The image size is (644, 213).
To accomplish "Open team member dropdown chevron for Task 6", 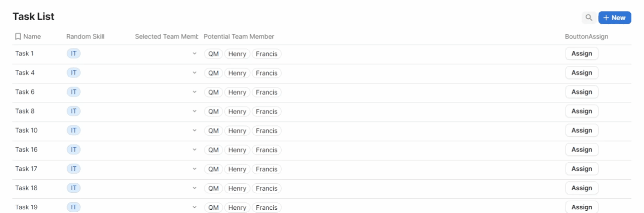I will (195, 92).
